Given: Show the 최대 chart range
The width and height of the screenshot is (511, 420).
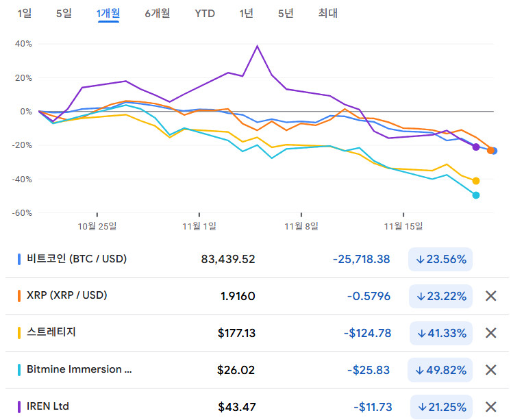Looking at the screenshot, I should coord(327,13).
